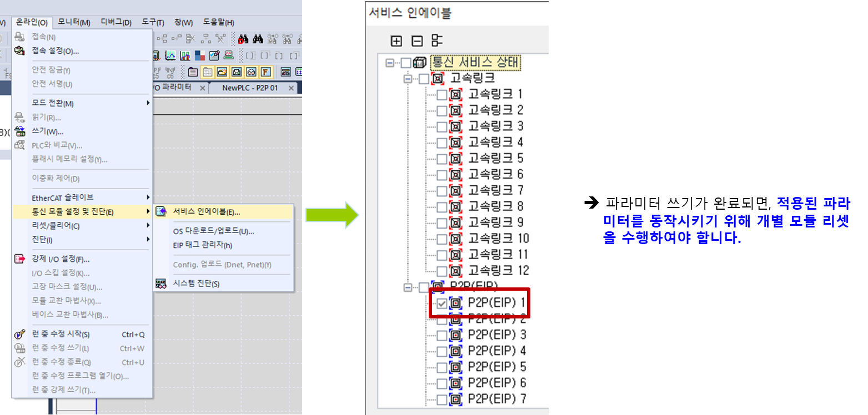Click the binoculars icon with red D

point(243,39)
